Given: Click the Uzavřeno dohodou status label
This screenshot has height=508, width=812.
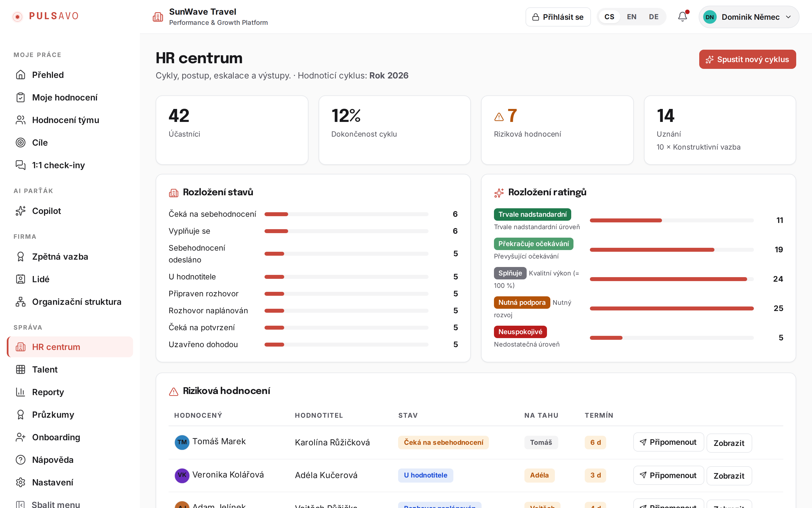Looking at the screenshot, I should pyautogui.click(x=203, y=344).
